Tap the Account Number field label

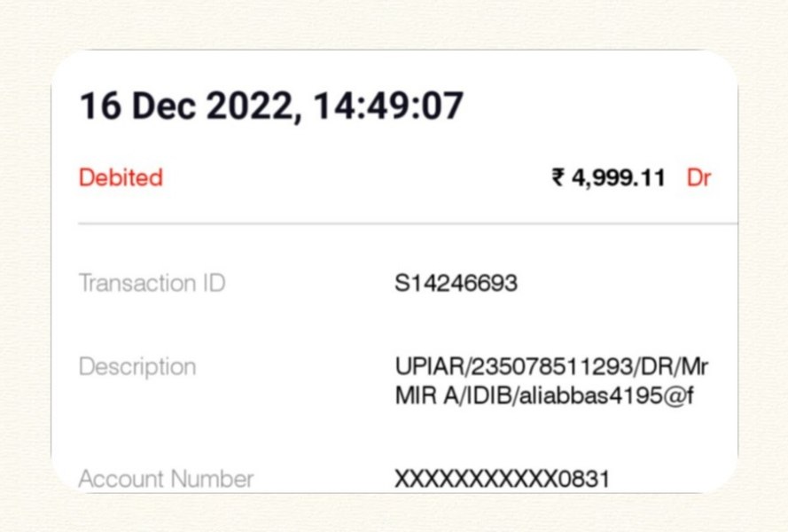pos(166,479)
